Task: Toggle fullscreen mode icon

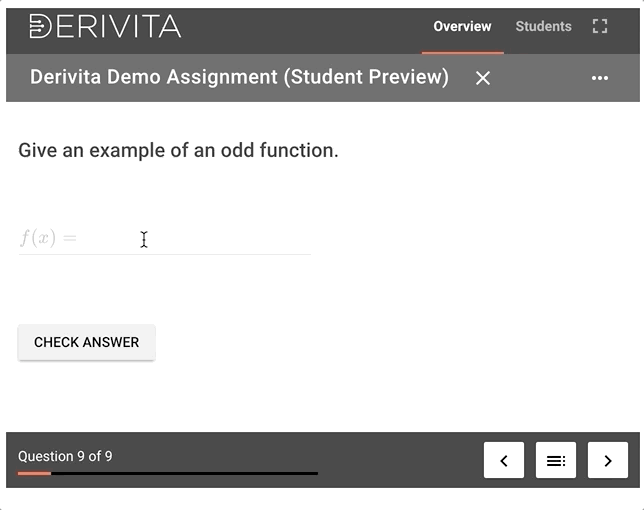Action: click(x=600, y=27)
